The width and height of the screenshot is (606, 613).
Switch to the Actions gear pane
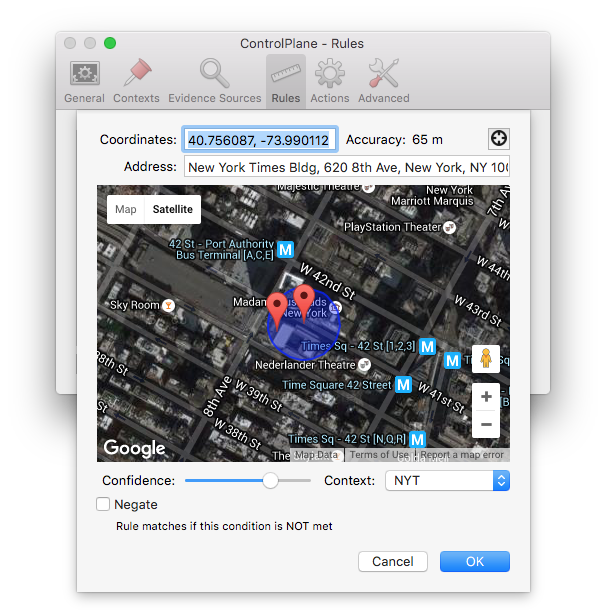pos(329,81)
